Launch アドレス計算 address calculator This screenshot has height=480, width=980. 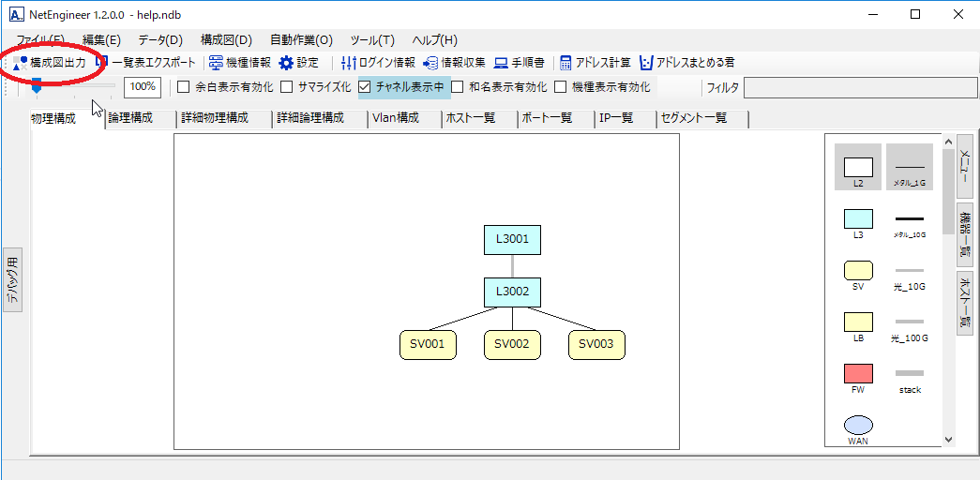tap(596, 63)
